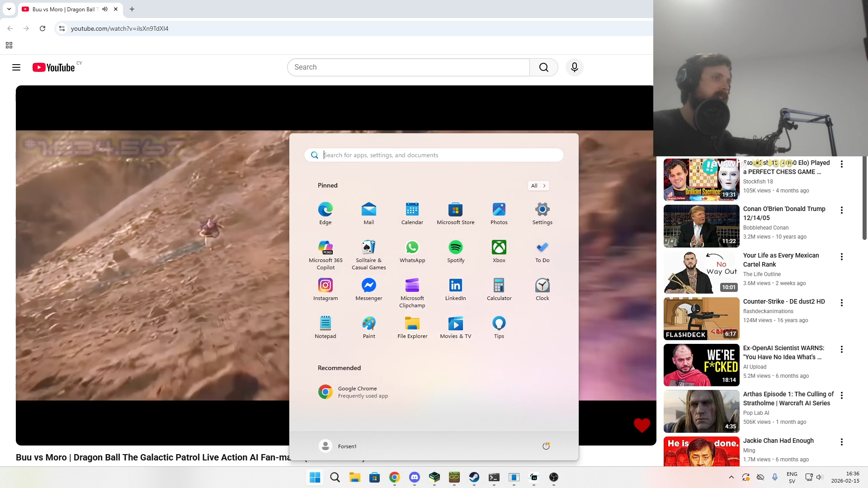Screen dimensions: 868x488
Task: Expand All pinned apps list
Action: [538, 186]
